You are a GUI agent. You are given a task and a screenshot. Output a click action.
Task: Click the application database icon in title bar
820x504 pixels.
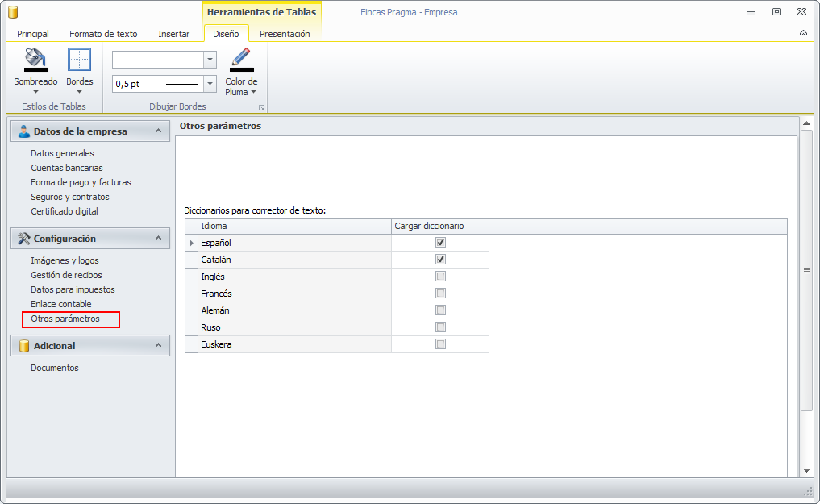click(x=12, y=12)
